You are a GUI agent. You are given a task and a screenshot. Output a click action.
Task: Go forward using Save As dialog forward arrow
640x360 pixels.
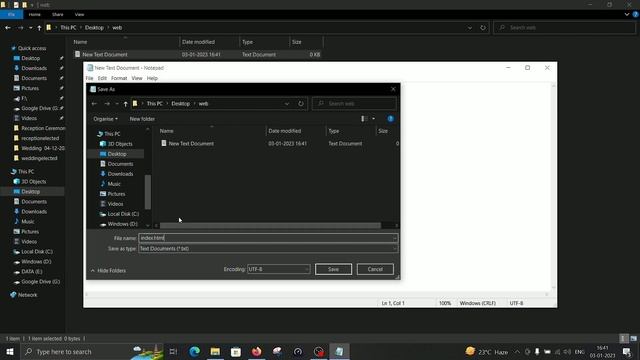pyautogui.click(x=107, y=104)
